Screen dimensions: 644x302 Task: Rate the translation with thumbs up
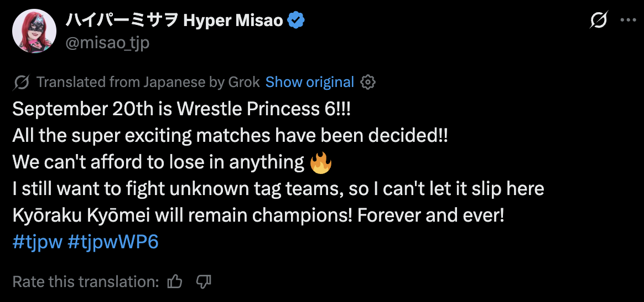175,281
